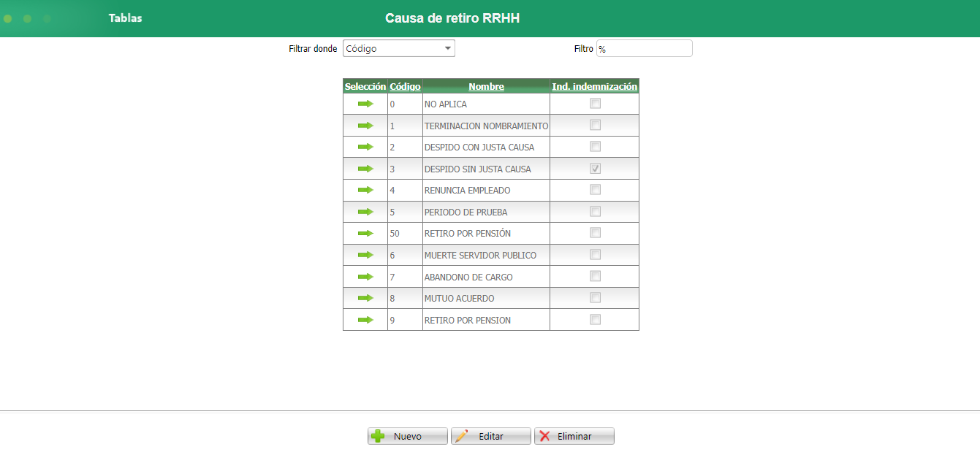Sort the table by Nombre column
This screenshot has height=463, width=980.
click(486, 86)
